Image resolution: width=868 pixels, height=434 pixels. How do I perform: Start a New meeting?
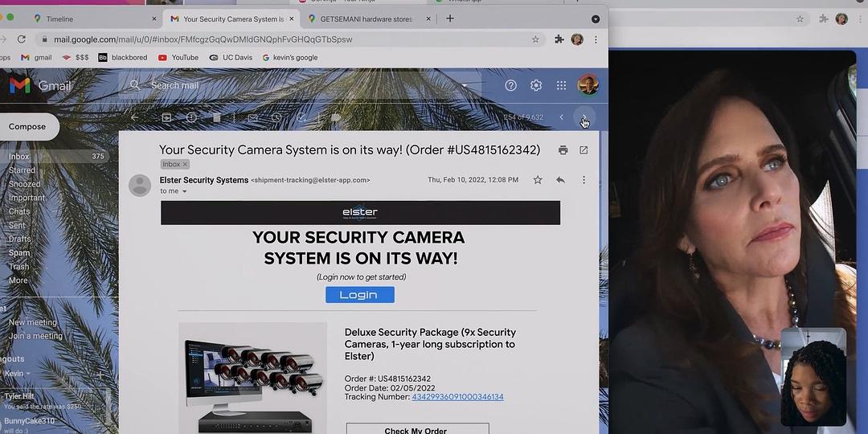coord(33,322)
